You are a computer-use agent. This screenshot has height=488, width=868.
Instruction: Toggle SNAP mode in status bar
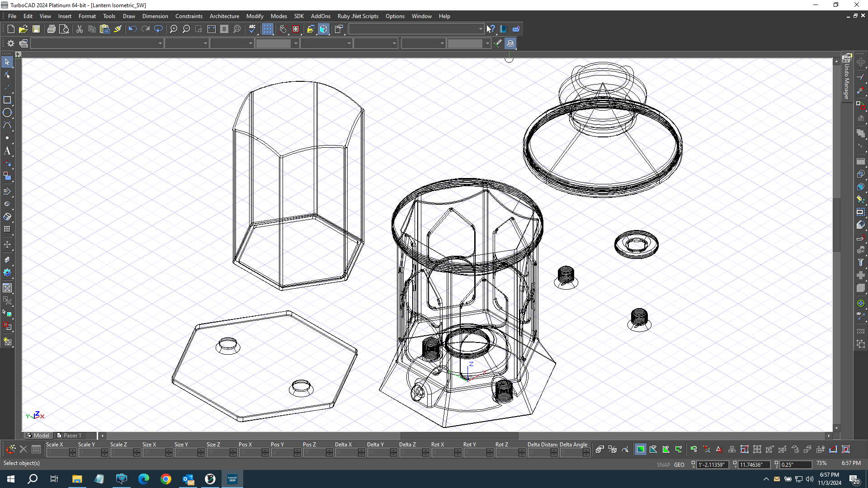[663, 465]
